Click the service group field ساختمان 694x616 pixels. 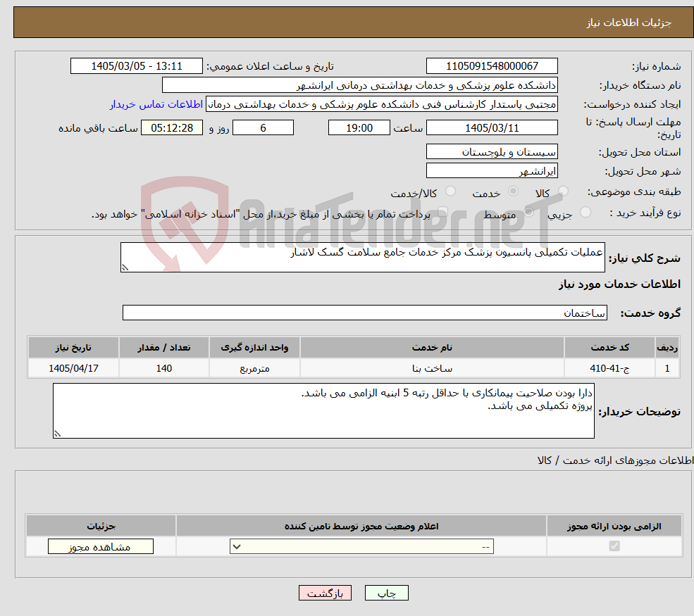(365, 313)
